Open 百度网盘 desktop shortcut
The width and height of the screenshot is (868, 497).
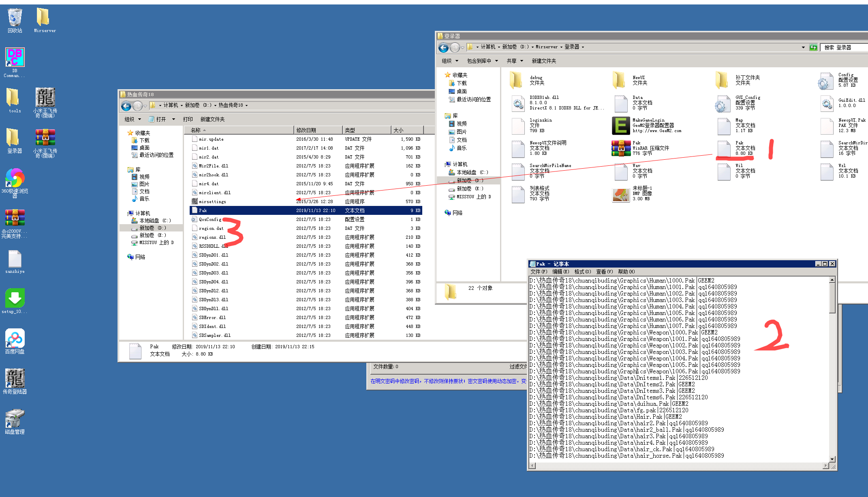[15, 341]
